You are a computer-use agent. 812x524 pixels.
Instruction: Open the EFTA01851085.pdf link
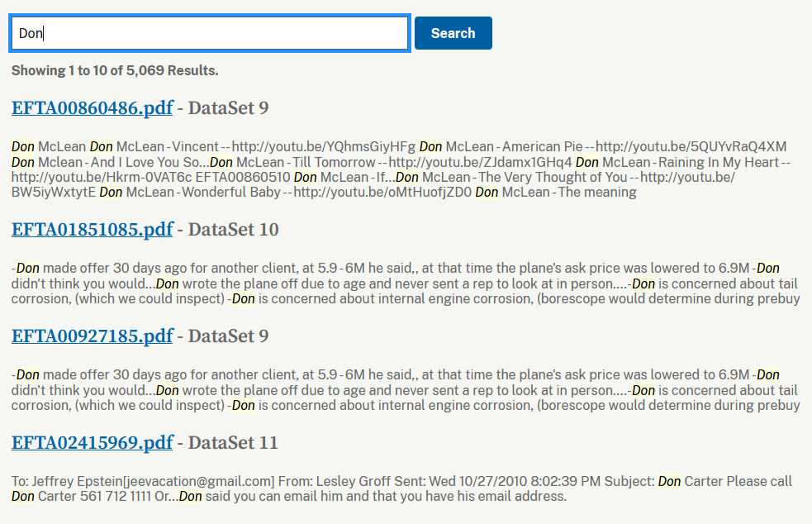point(93,229)
